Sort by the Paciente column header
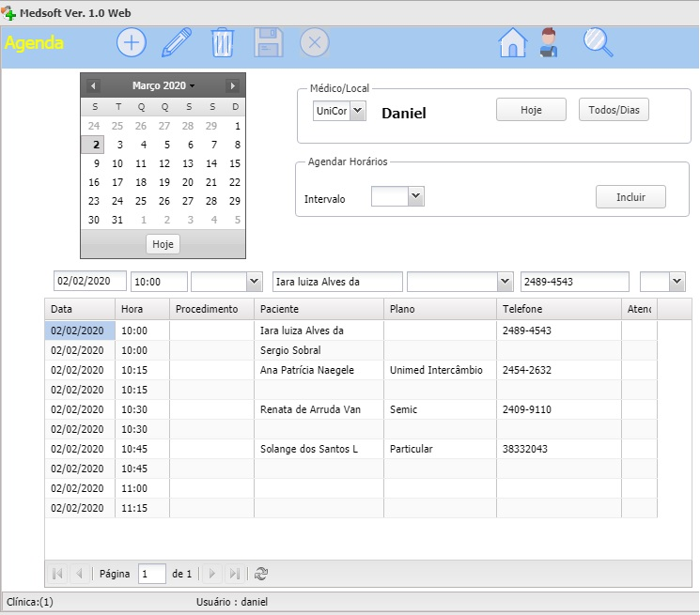Screen dimensions: 700x615 coord(318,309)
